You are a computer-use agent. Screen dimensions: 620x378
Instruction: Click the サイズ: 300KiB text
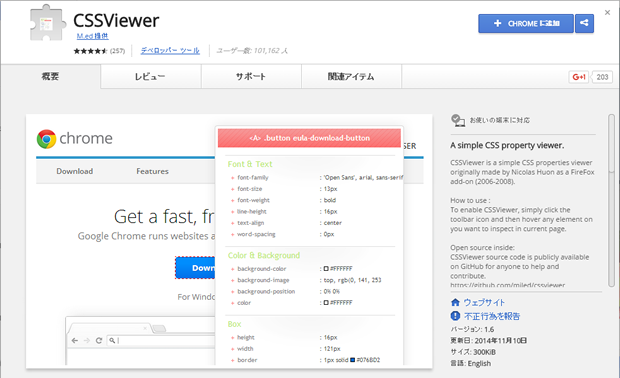pyautogui.click(x=473, y=352)
